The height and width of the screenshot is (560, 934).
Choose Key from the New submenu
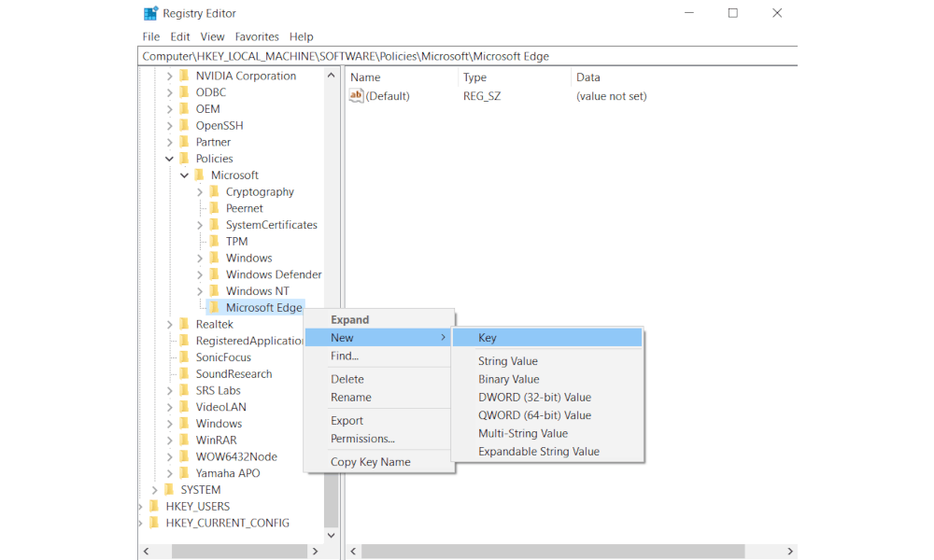point(547,338)
